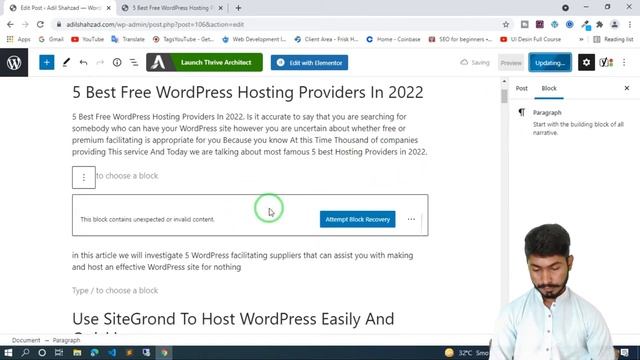Close the Edit Post browser tab

[x=109, y=8]
